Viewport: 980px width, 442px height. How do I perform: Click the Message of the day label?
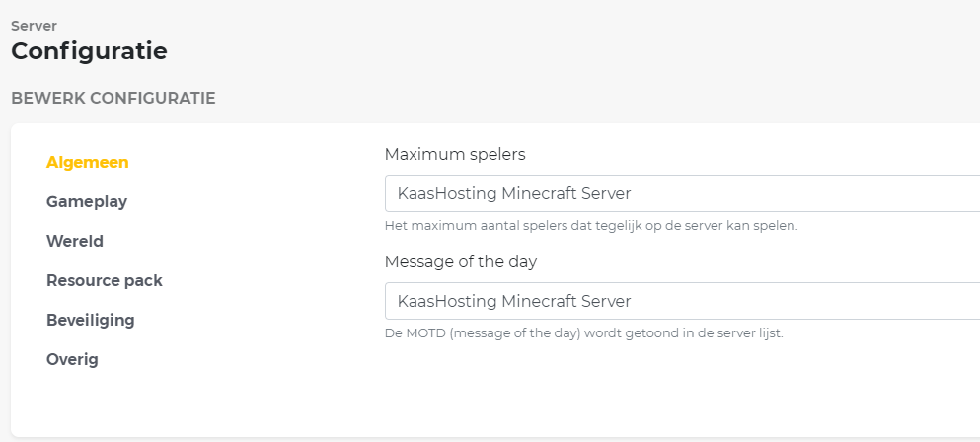pos(461,261)
